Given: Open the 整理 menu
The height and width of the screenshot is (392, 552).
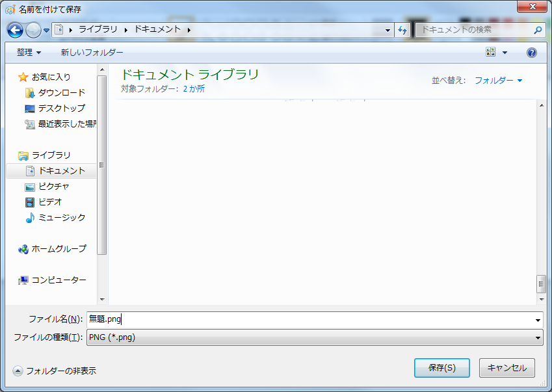Looking at the screenshot, I should click(29, 53).
